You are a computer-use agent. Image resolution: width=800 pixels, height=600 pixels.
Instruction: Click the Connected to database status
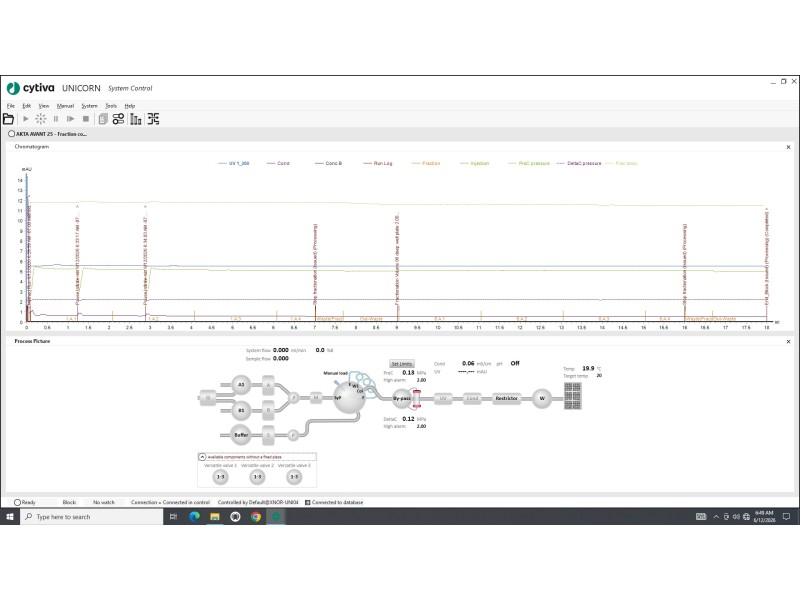point(334,502)
